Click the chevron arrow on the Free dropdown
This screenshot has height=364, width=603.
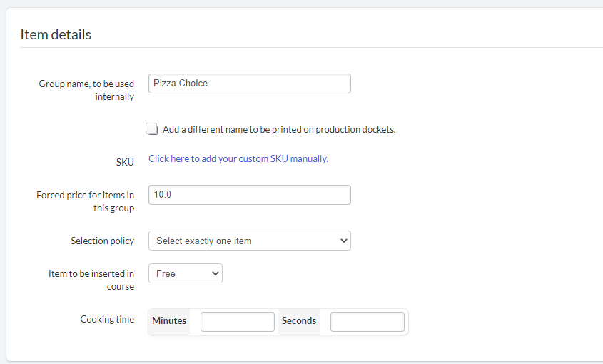coord(214,273)
